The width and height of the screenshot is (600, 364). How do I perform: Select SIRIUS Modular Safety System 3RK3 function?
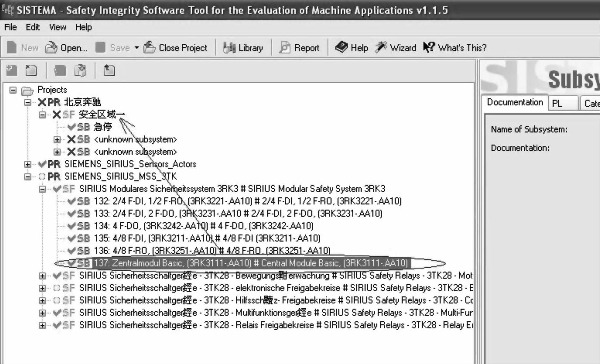point(232,189)
